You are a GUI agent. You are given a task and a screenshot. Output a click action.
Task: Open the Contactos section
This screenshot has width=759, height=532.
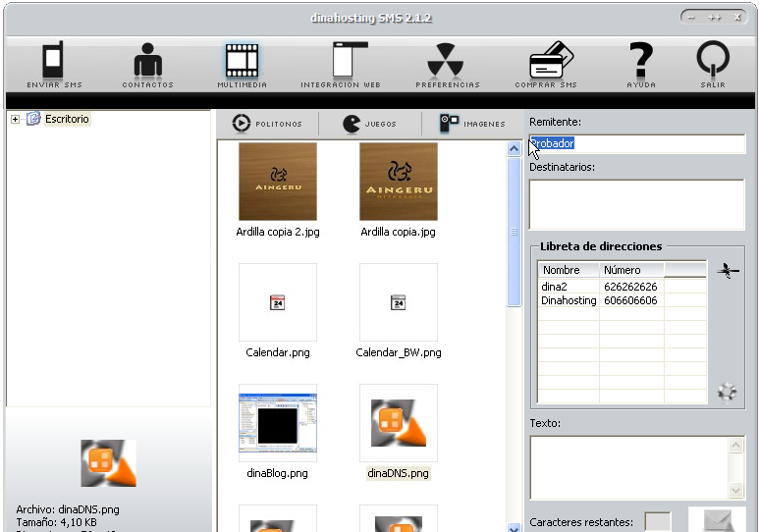click(147, 65)
